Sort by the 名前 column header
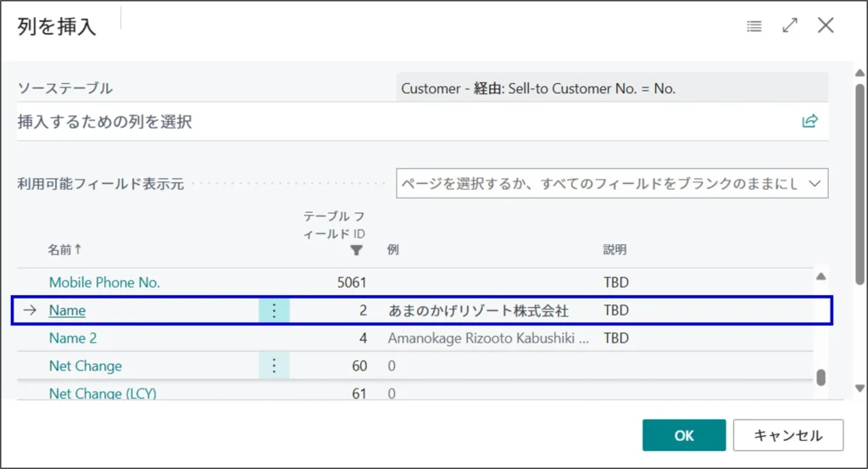Screen dimensions: 868x469 click(64, 249)
